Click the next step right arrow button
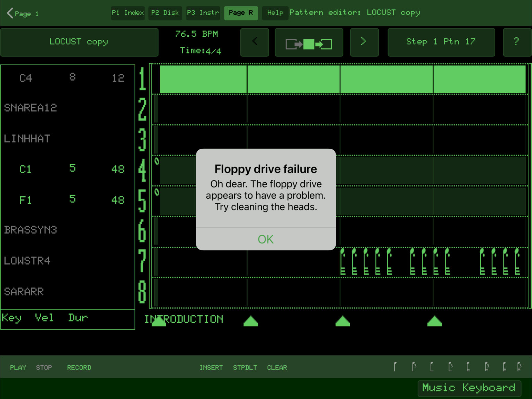Screen dimensions: 532x399 coord(364,42)
